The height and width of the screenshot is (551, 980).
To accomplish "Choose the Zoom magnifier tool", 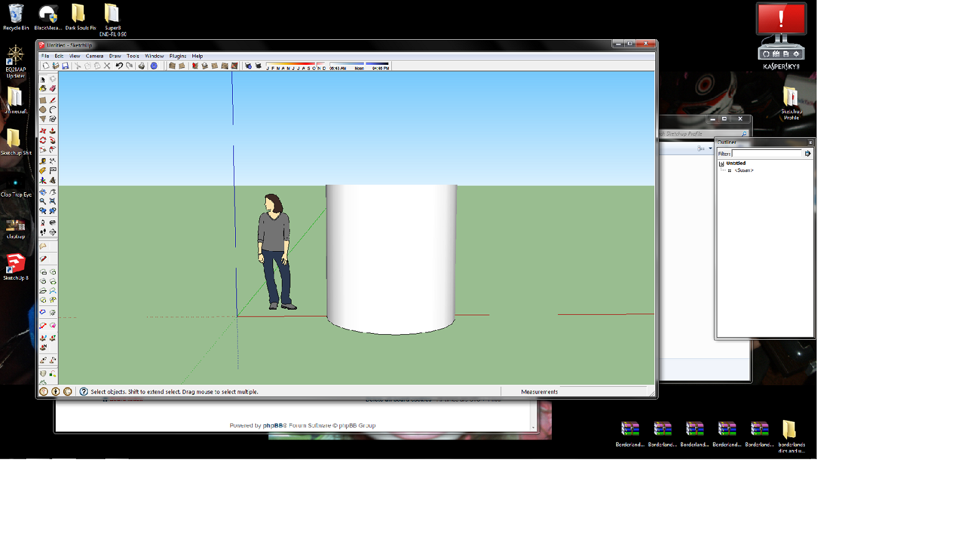I will pyautogui.click(x=43, y=201).
